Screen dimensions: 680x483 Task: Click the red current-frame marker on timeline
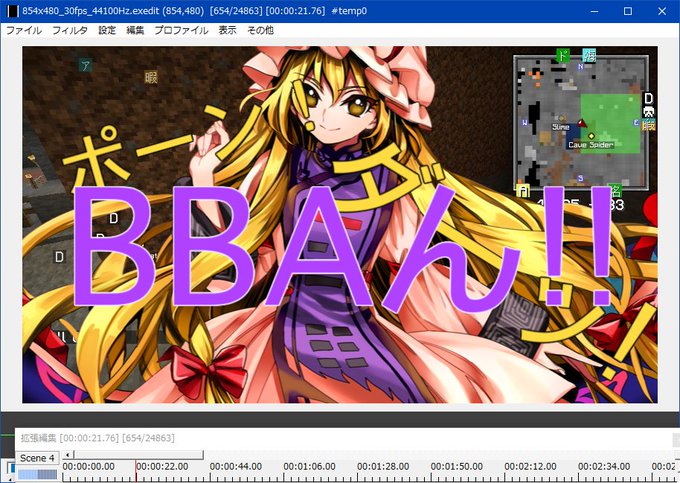pos(136,471)
